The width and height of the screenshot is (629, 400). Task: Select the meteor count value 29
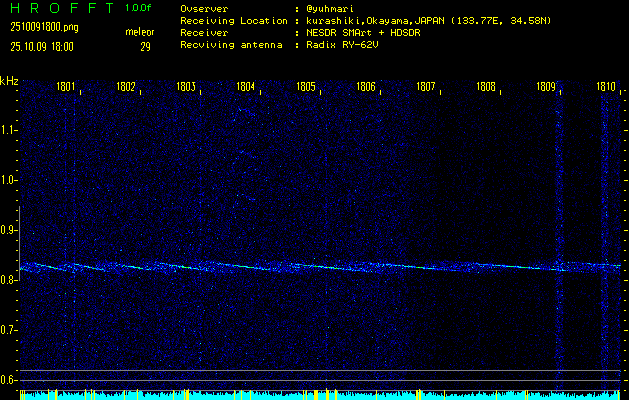tap(145, 46)
